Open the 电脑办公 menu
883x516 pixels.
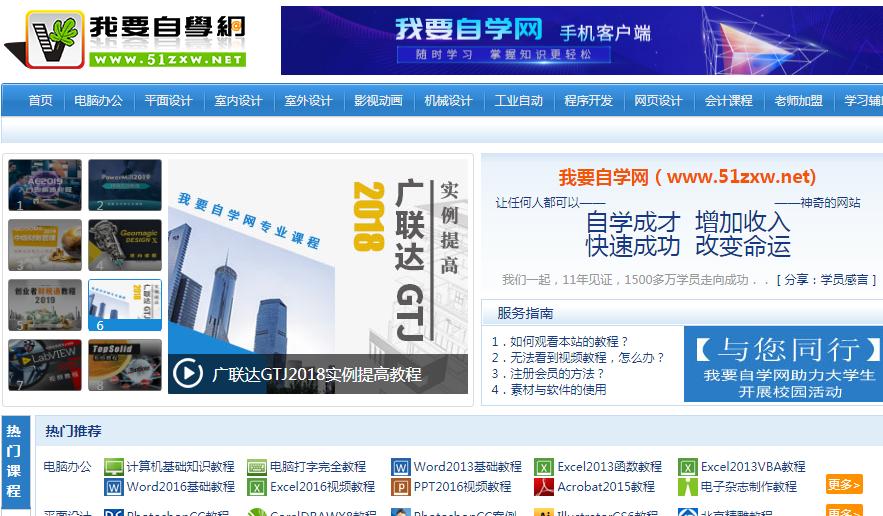[99, 101]
